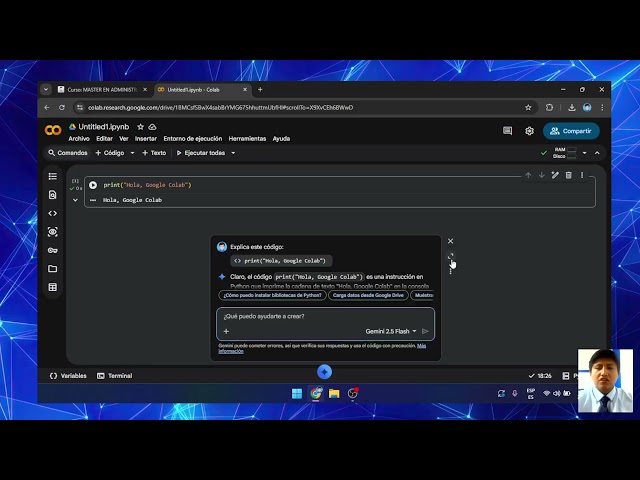
Task: Open the Comandos search button
Action: pyautogui.click(x=68, y=153)
